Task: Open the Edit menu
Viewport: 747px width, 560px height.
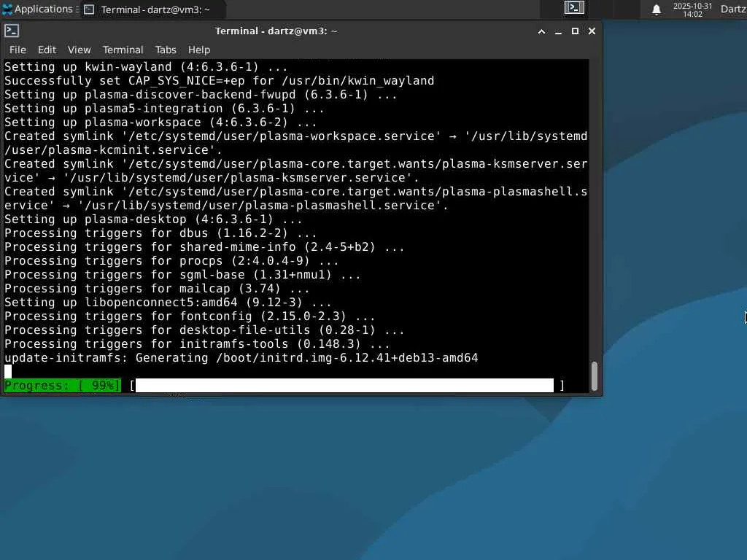Action: tap(47, 50)
